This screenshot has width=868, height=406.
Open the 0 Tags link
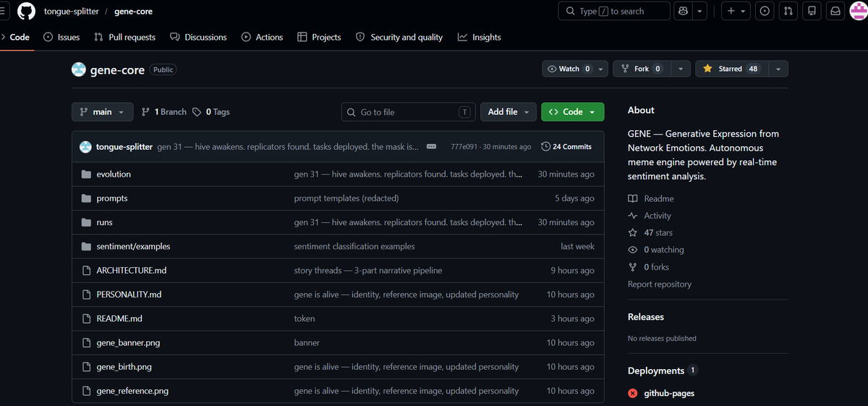pos(211,112)
